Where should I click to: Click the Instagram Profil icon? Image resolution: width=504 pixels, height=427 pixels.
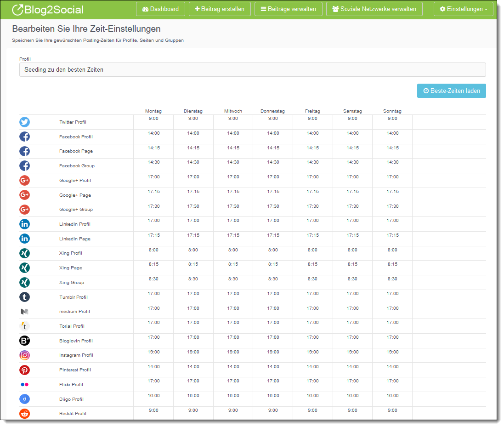[25, 355]
